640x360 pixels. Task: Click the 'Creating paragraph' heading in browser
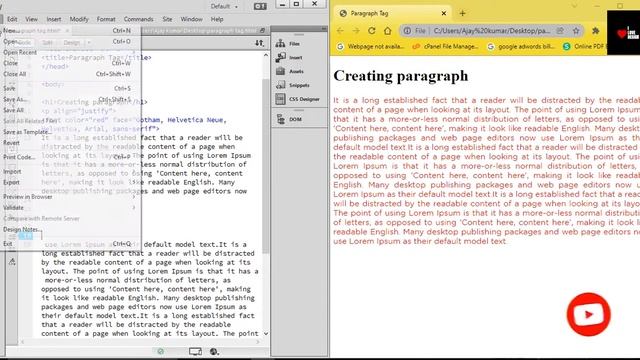click(x=401, y=76)
